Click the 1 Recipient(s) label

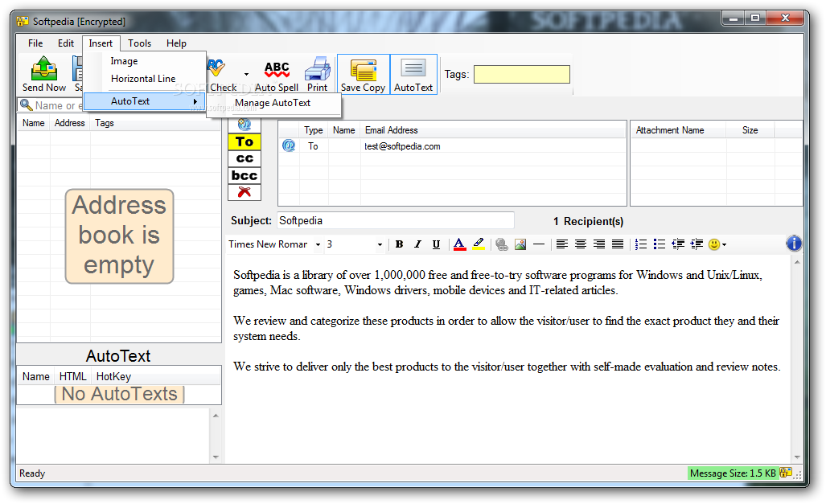(589, 221)
